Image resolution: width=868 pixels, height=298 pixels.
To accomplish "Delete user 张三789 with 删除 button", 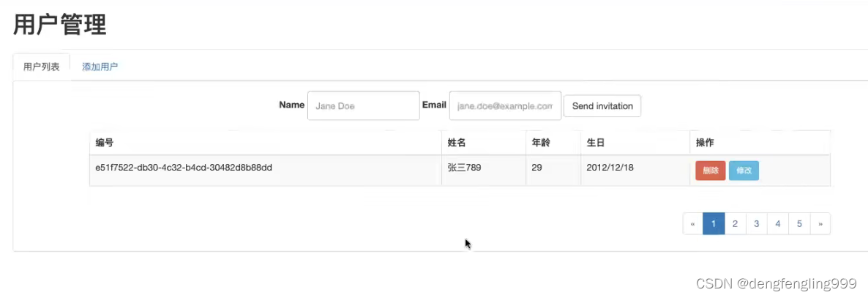I will point(710,171).
